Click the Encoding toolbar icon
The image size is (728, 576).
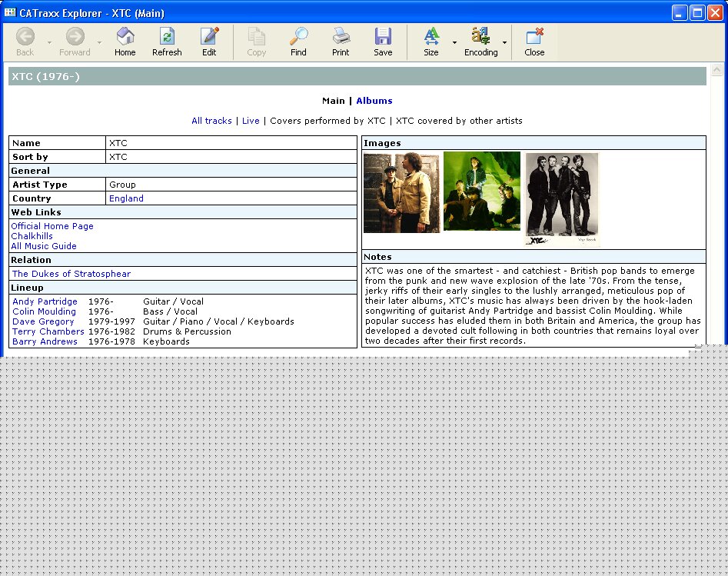pos(480,37)
